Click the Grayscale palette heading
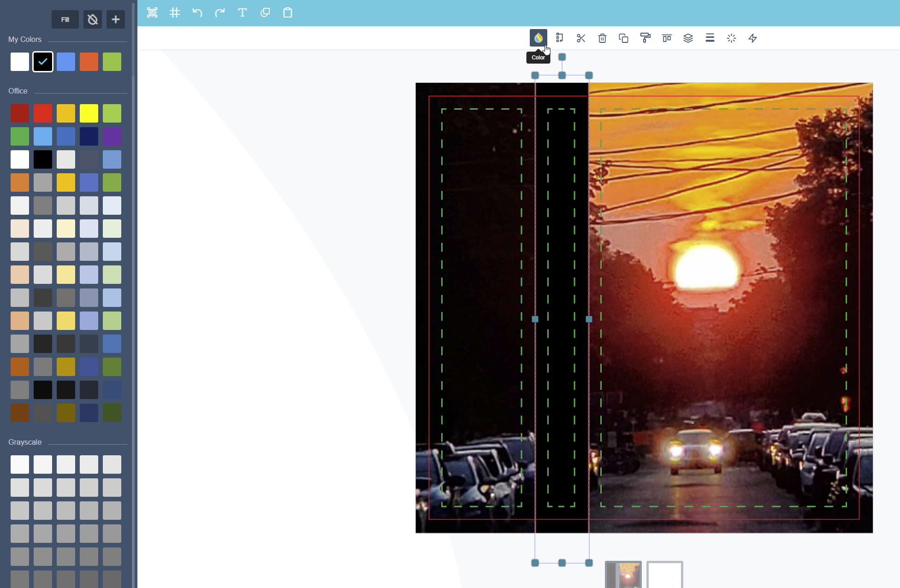Image resolution: width=900 pixels, height=588 pixels. [25, 442]
